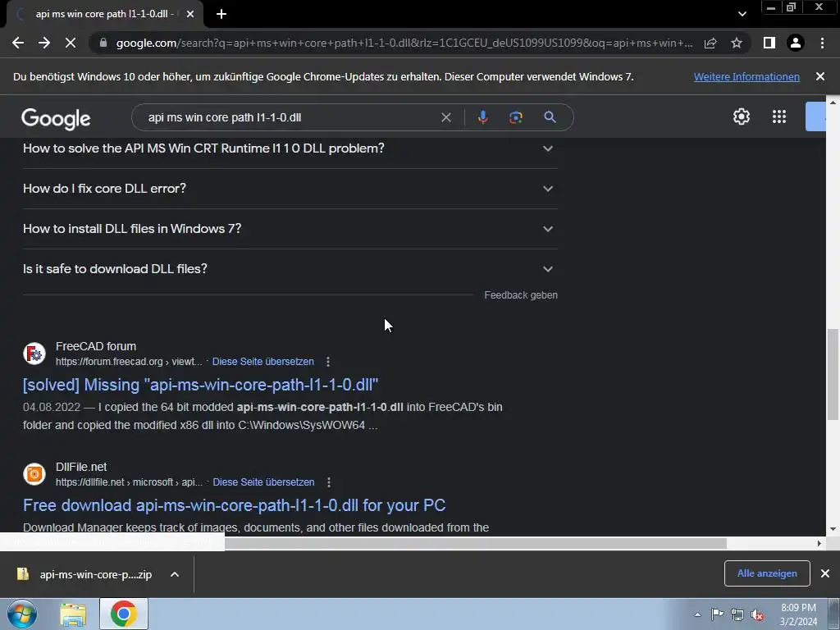Start voice search with microphone
The image size is (840, 630).
[x=482, y=117]
